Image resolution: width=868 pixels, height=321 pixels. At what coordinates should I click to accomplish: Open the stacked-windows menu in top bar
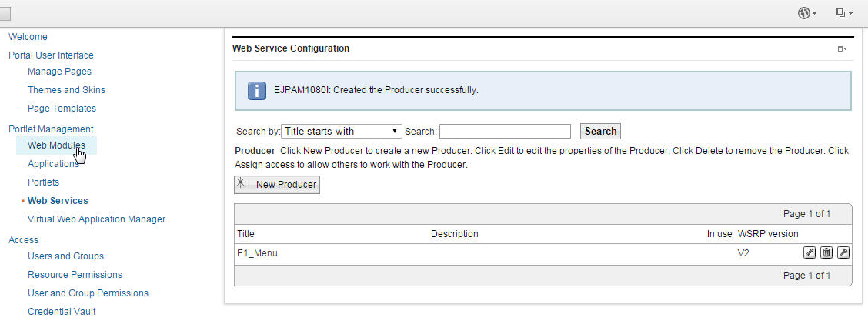[x=844, y=13]
